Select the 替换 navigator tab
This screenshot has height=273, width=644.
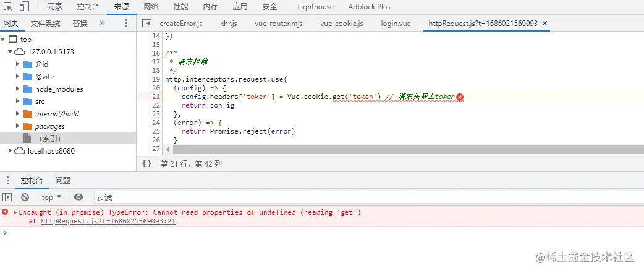coord(80,24)
